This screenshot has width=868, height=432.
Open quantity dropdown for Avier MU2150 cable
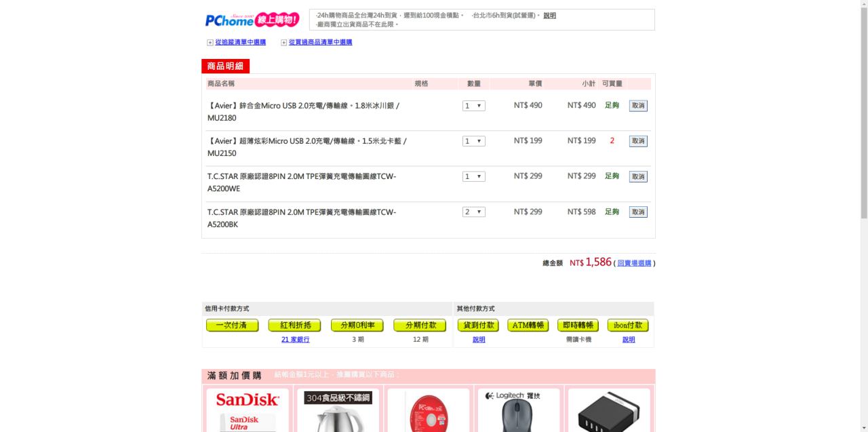(474, 141)
